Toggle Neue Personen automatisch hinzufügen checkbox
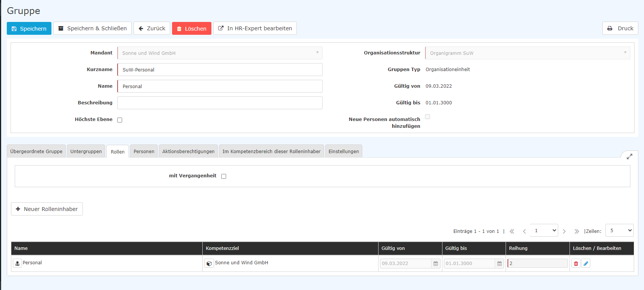Image resolution: width=644 pixels, height=290 pixels. [428, 116]
